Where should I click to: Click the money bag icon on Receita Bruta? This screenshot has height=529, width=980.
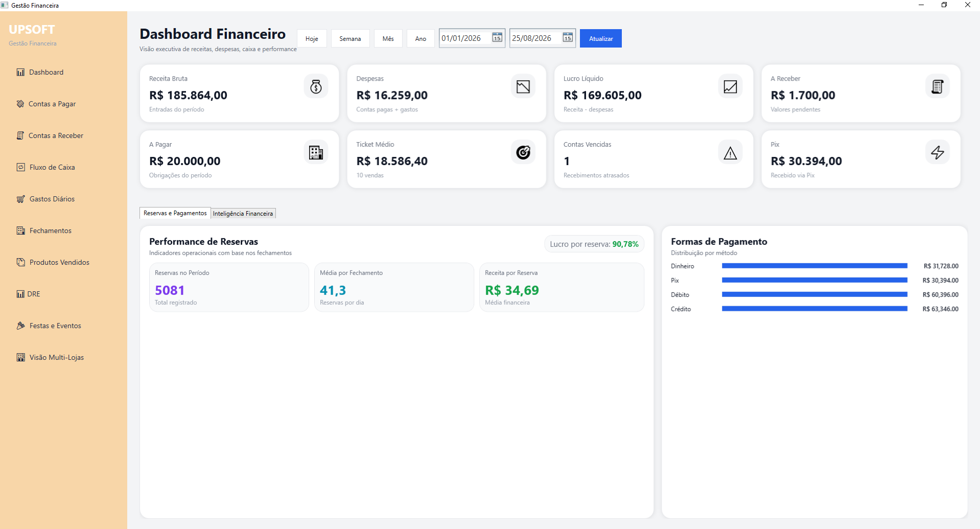(x=316, y=86)
